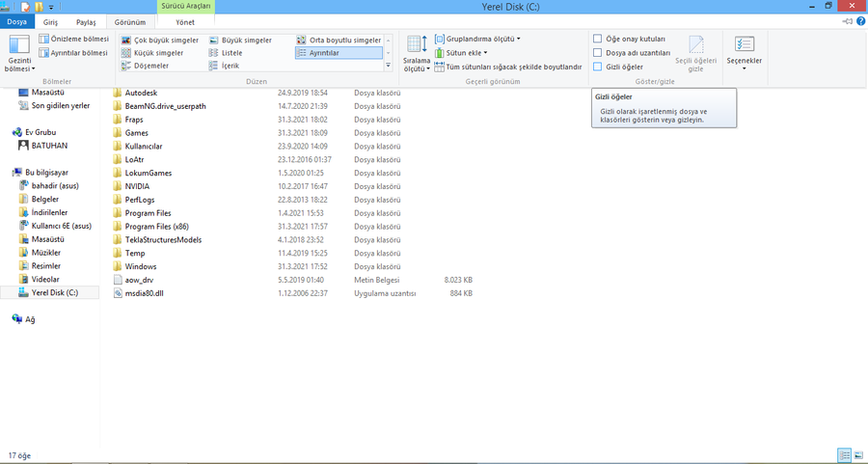Switch to details view via status bar icon
The height and width of the screenshot is (464, 868).
pos(845,455)
